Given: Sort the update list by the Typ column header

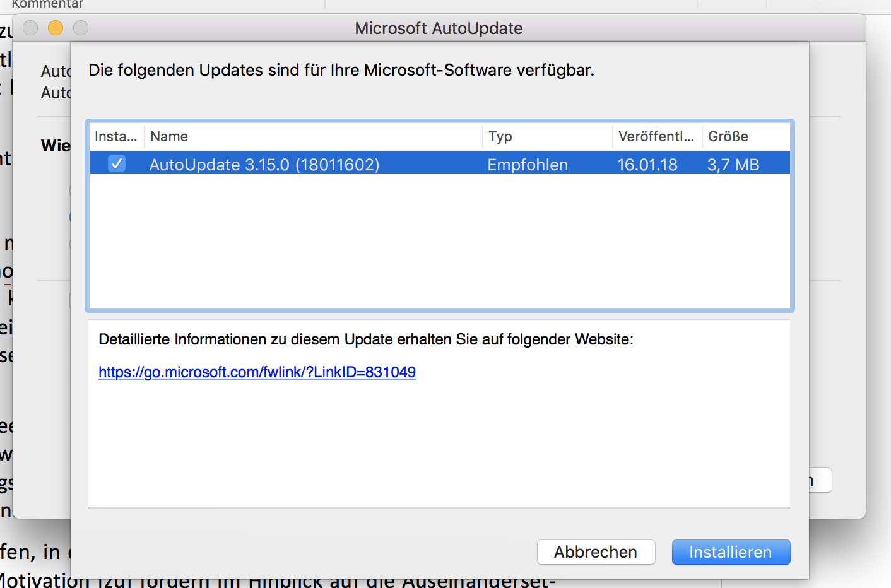Looking at the screenshot, I should coord(548,136).
